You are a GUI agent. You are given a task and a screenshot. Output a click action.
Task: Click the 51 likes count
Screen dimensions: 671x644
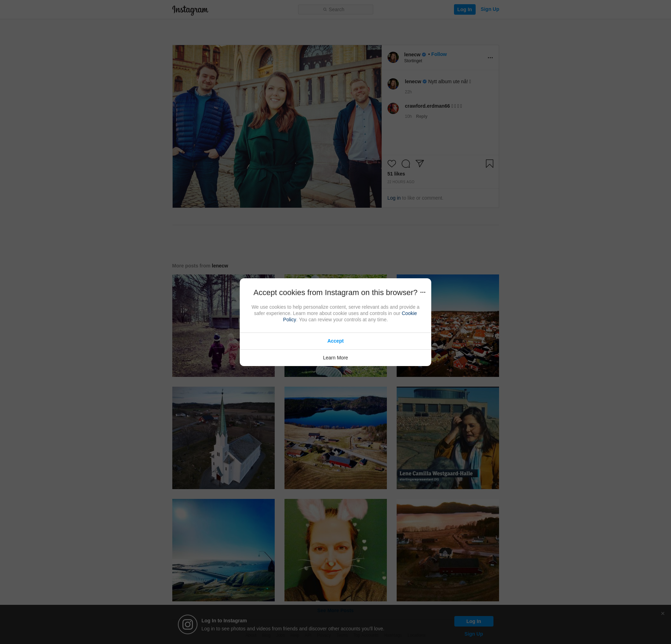pos(396,174)
